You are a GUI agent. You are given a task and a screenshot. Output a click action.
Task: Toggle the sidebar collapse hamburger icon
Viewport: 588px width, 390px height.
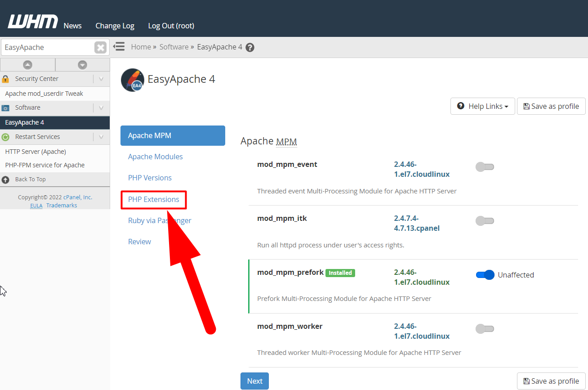pyautogui.click(x=119, y=46)
